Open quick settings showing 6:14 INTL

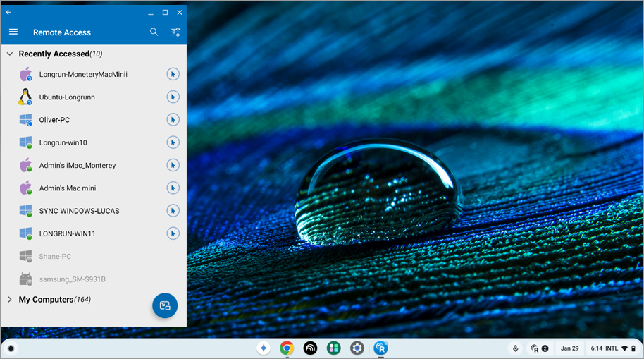point(613,348)
